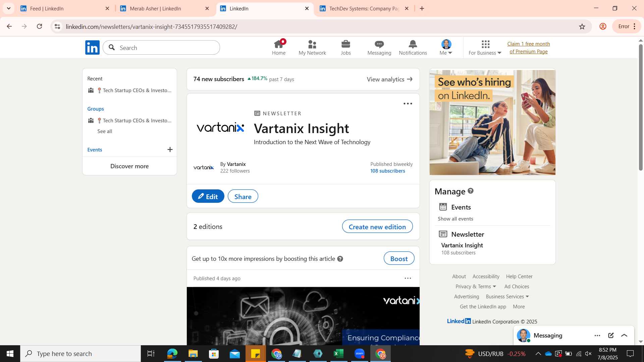Compose a new message in Messaging overlay
The height and width of the screenshot is (362, 644).
pos(611,336)
